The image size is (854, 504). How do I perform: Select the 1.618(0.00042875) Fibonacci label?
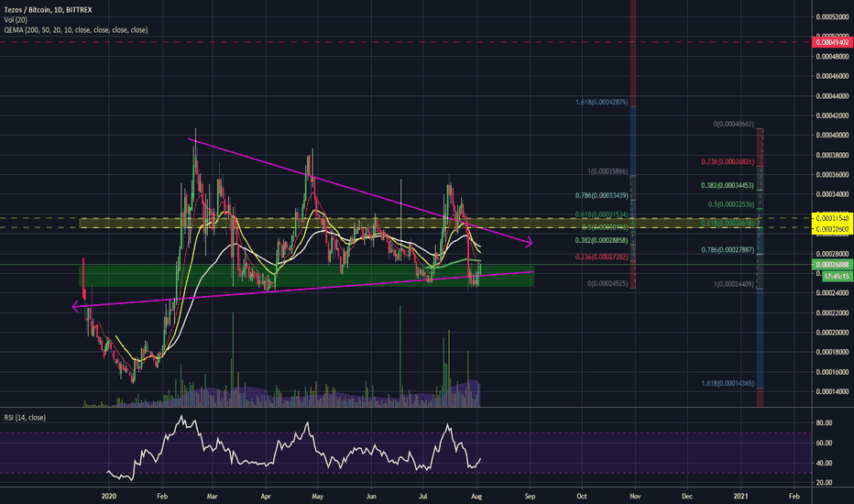(x=601, y=103)
